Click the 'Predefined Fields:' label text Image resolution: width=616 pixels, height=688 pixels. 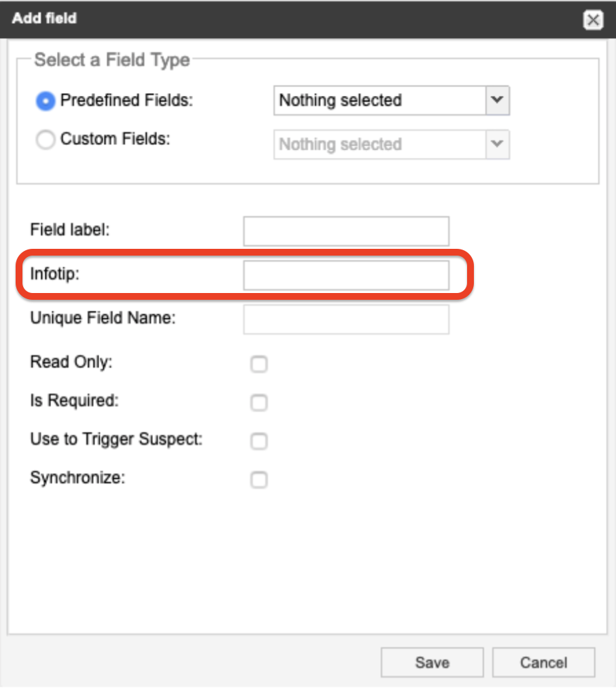point(126,101)
